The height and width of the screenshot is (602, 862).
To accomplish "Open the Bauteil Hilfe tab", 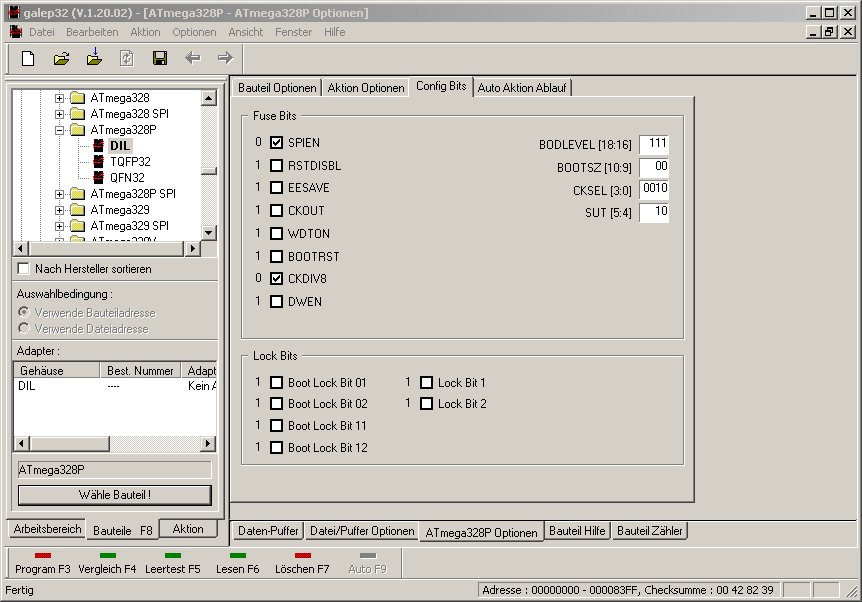I will 577,531.
